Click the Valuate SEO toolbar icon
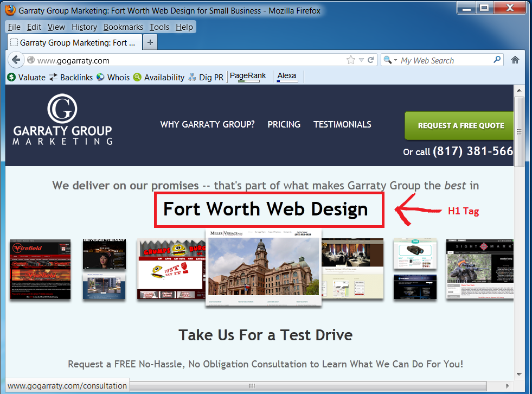This screenshot has width=532, height=394. [x=11, y=77]
